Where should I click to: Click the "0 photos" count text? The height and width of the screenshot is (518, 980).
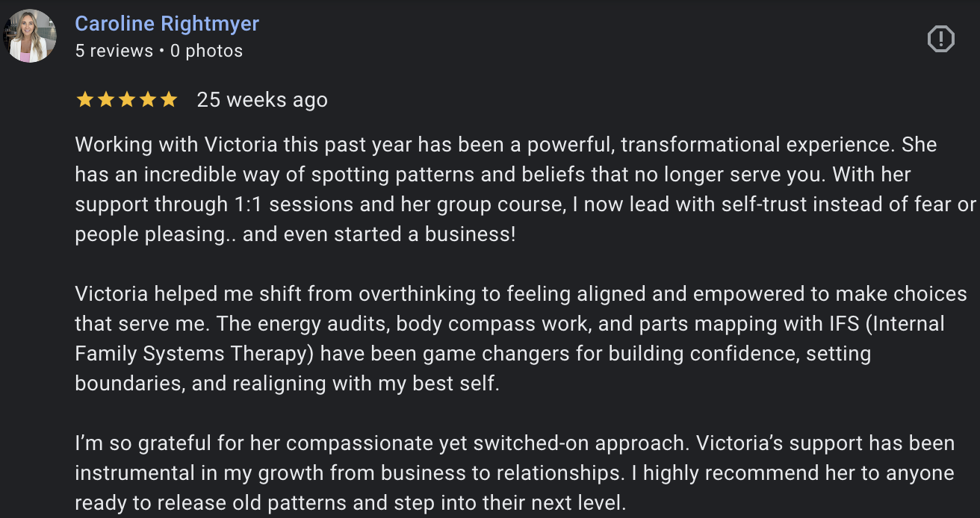click(x=206, y=51)
